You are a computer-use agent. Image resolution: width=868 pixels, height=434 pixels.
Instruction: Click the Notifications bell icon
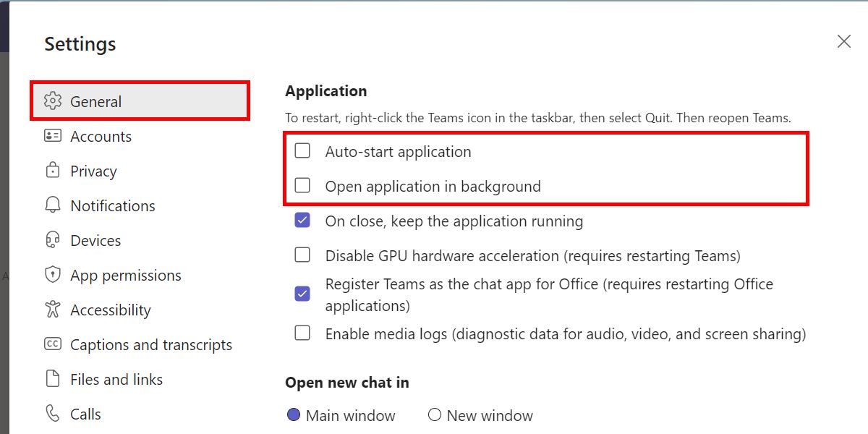(52, 205)
